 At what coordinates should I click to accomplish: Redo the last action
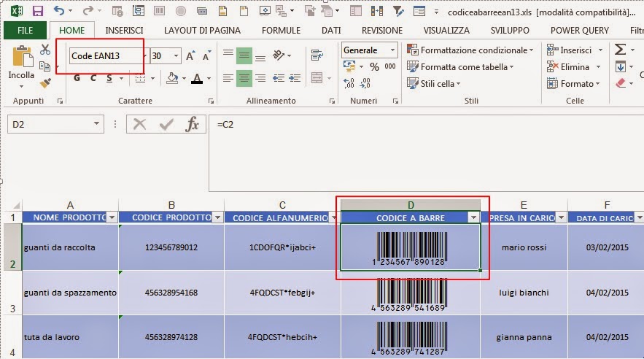[88, 11]
